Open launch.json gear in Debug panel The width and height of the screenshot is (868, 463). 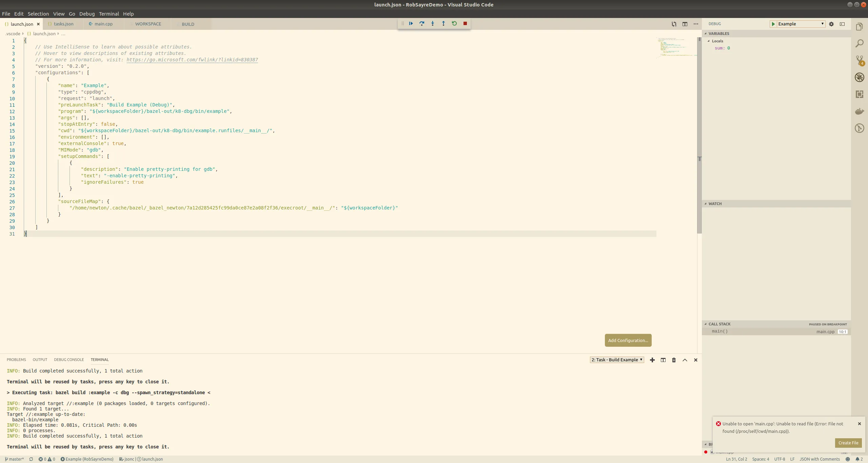coord(831,24)
